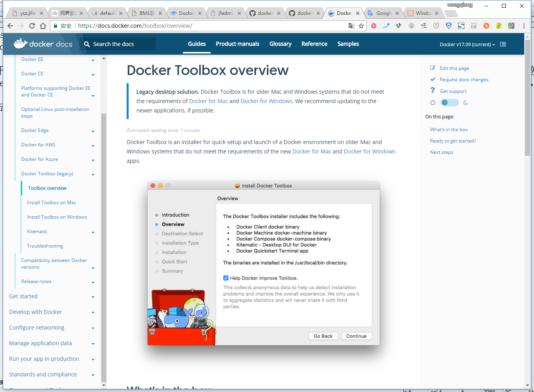Click the table-of-contents icon beside the version selector
534x392 pixels.
tap(503, 44)
